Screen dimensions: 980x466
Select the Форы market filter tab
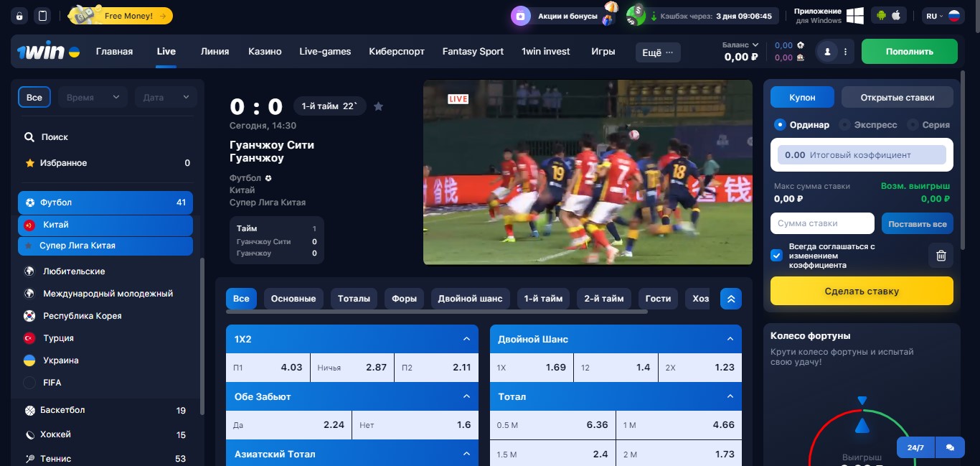[404, 299]
